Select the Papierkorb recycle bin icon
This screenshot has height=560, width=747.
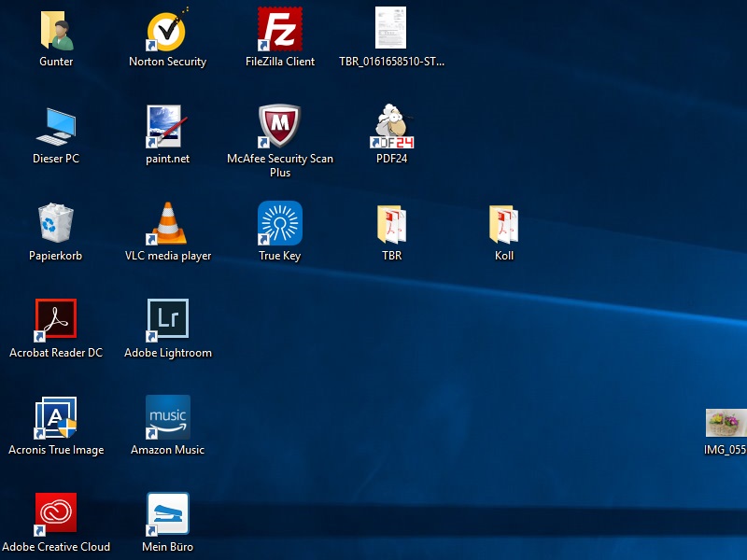coord(56,223)
